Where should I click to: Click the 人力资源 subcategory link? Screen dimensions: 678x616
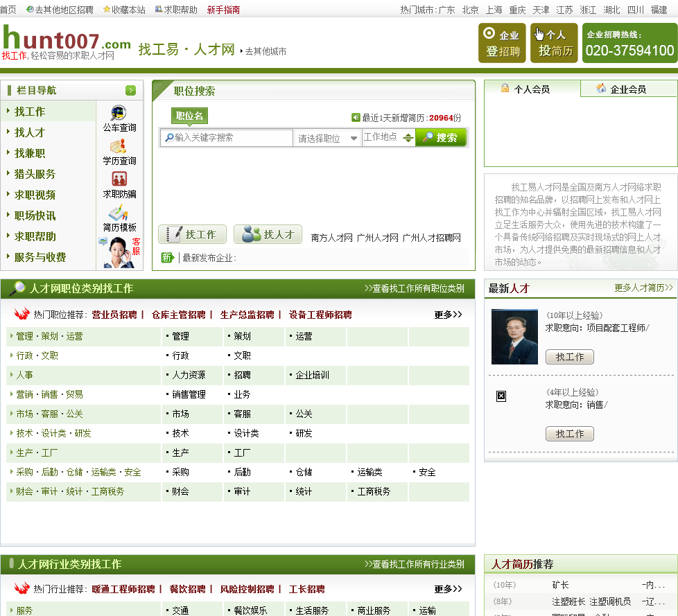[189, 376]
